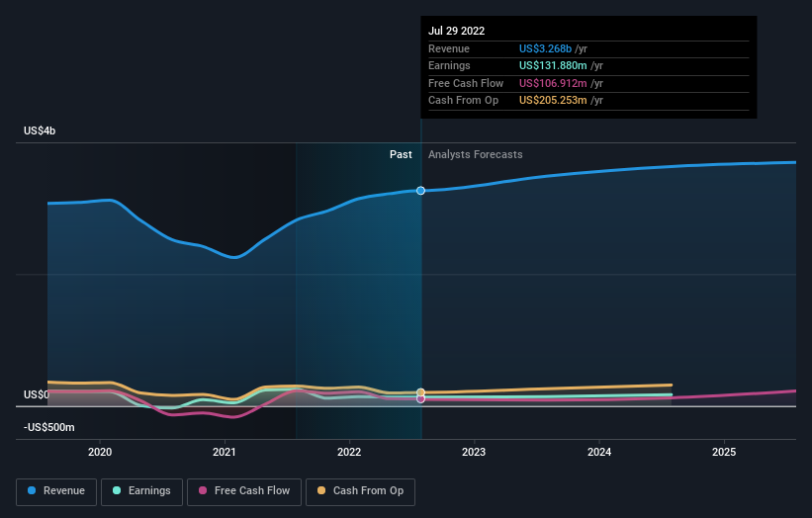Image resolution: width=812 pixels, height=518 pixels.
Task: Click the US$3.268b revenue value
Action: pos(545,48)
